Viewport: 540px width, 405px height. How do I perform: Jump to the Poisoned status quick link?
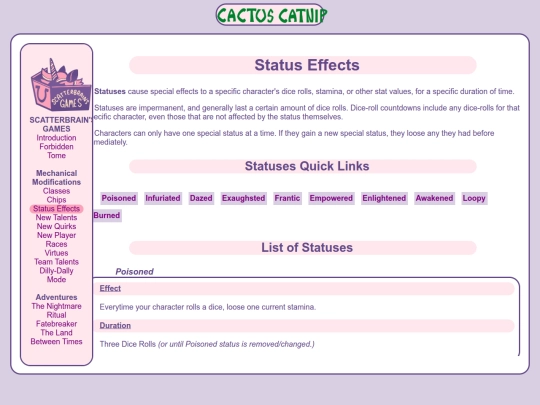point(119,198)
